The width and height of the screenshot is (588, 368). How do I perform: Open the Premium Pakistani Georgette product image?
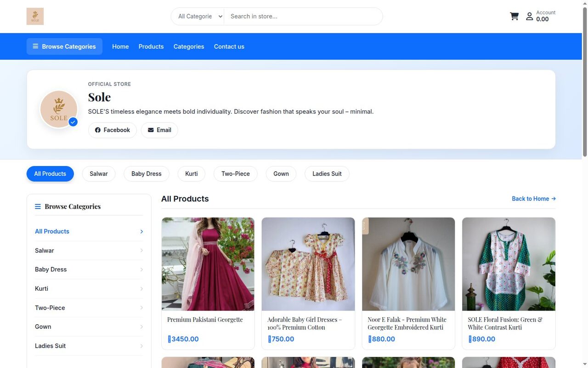[x=208, y=264]
